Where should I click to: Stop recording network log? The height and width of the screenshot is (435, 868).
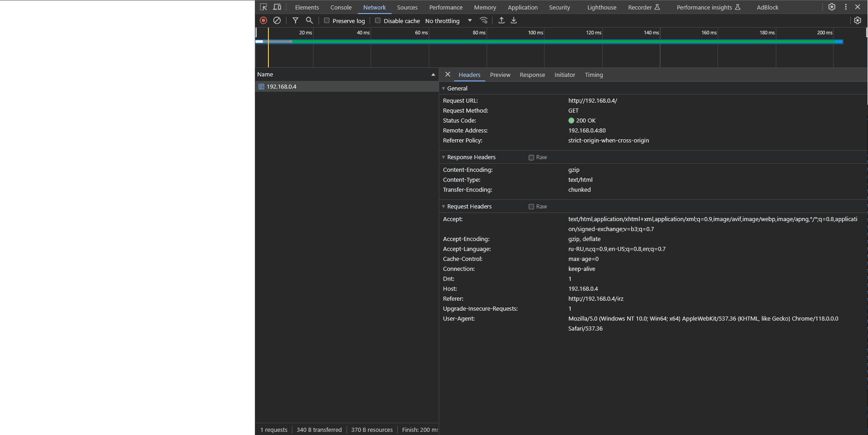coord(263,20)
